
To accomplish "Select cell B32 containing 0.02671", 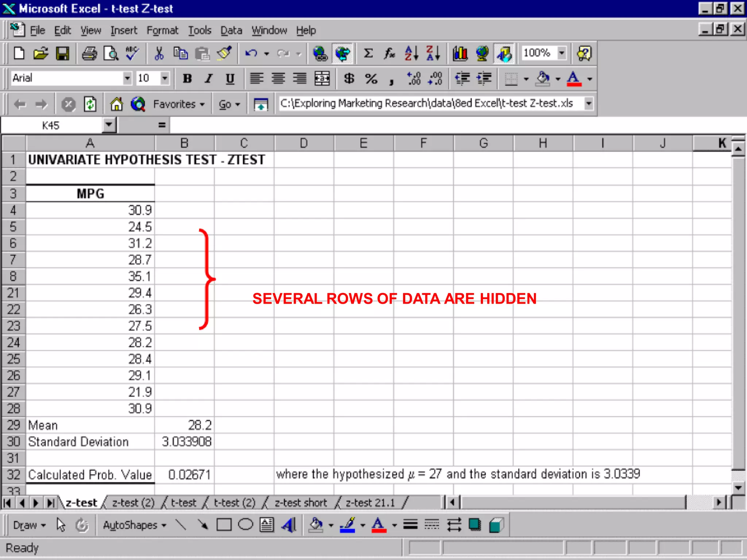I will (x=185, y=475).
